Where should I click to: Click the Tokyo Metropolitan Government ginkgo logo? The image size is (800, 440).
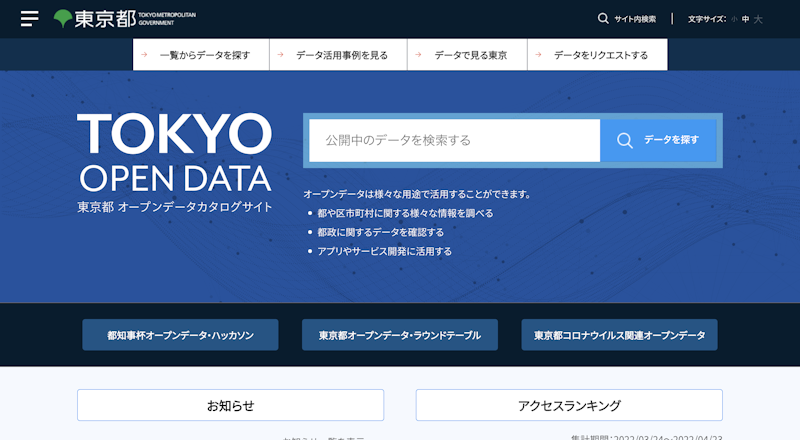63,18
